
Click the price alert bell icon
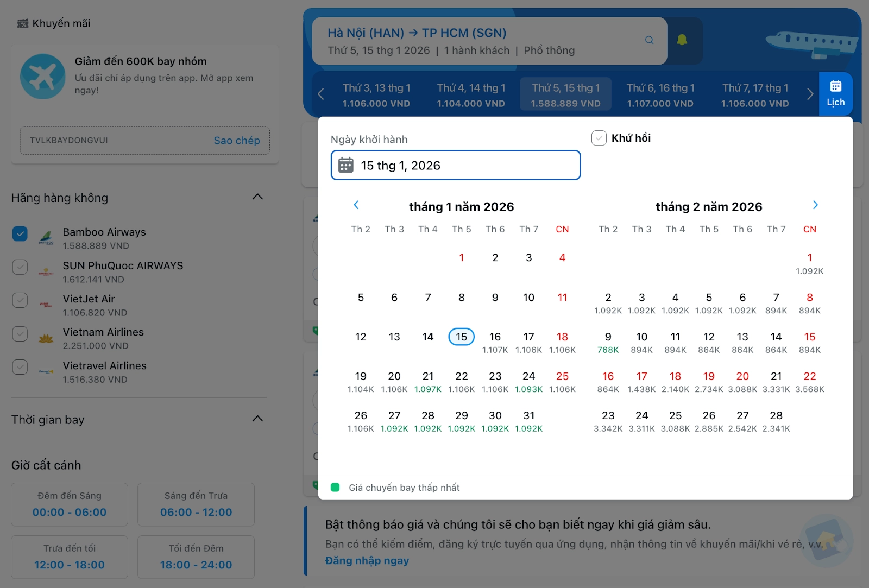(682, 40)
